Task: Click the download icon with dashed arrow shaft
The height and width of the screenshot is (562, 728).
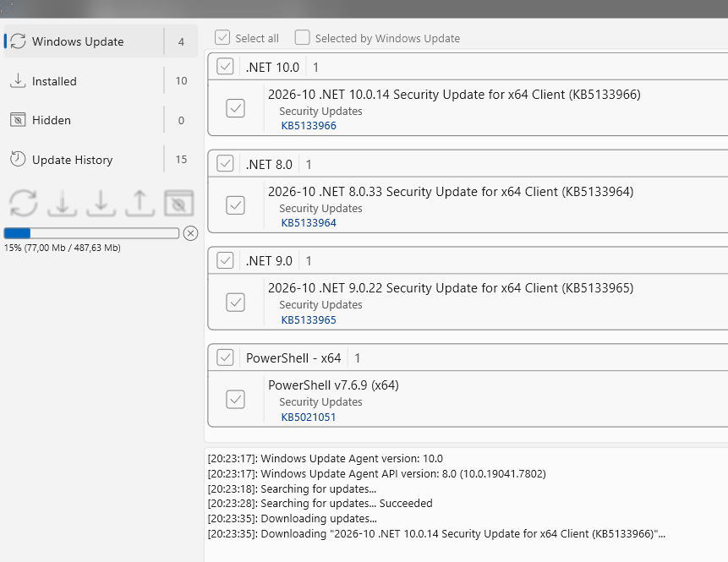Action: coord(63,204)
